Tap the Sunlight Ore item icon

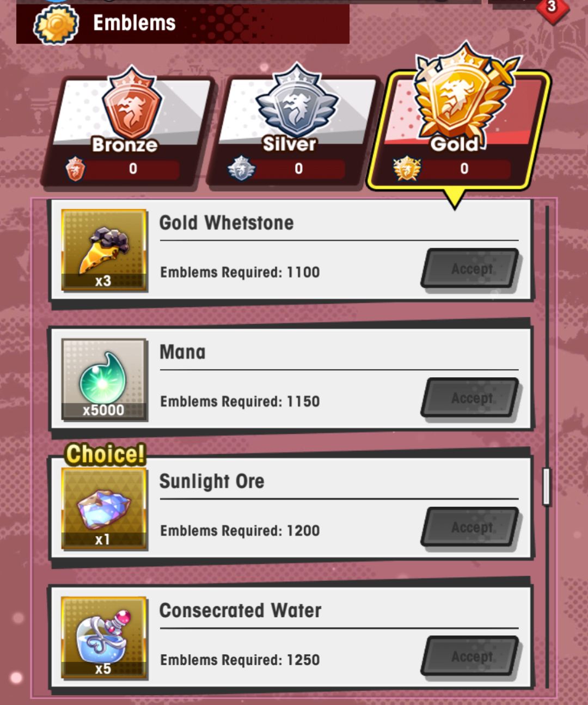(x=104, y=508)
